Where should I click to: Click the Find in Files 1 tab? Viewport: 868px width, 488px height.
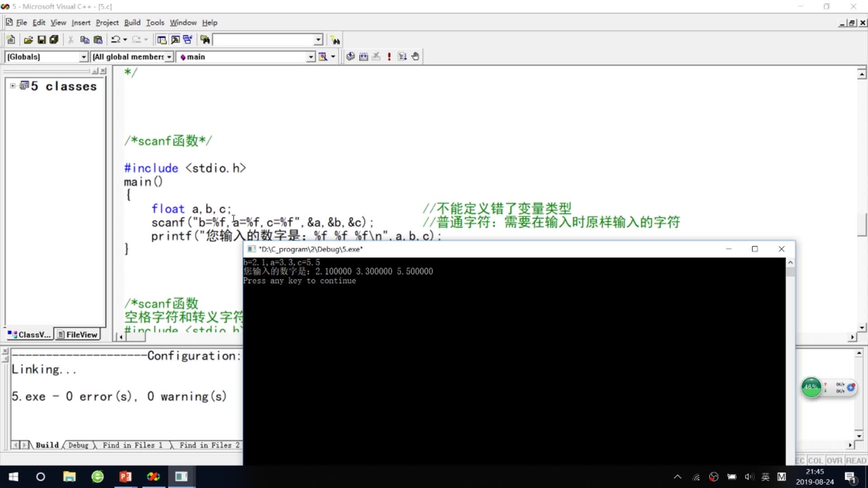click(x=132, y=446)
